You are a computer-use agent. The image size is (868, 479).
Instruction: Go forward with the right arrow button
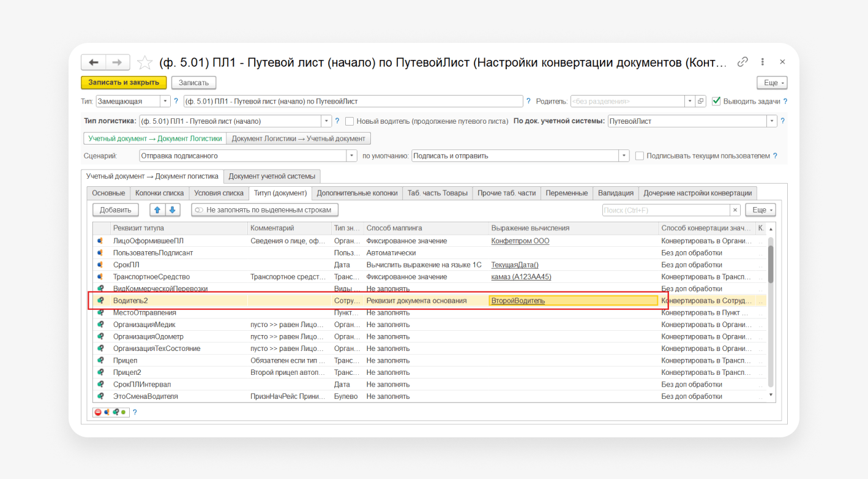118,62
